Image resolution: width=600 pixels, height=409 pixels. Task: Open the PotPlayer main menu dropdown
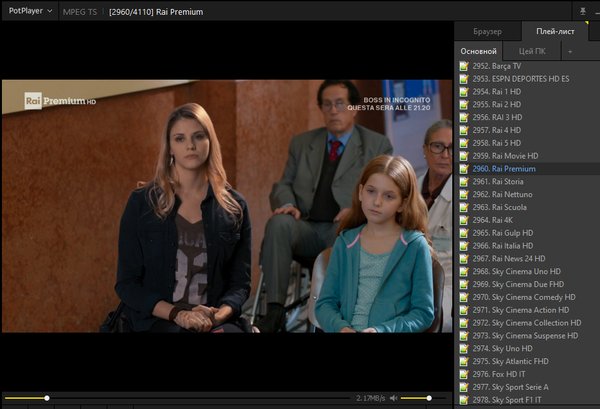pyautogui.click(x=30, y=11)
